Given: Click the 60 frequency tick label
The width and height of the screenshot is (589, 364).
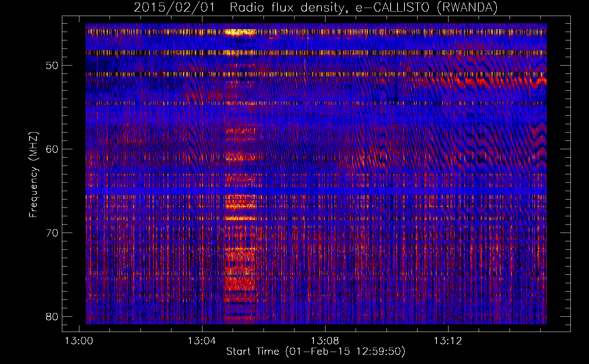Looking at the screenshot, I should [x=52, y=149].
